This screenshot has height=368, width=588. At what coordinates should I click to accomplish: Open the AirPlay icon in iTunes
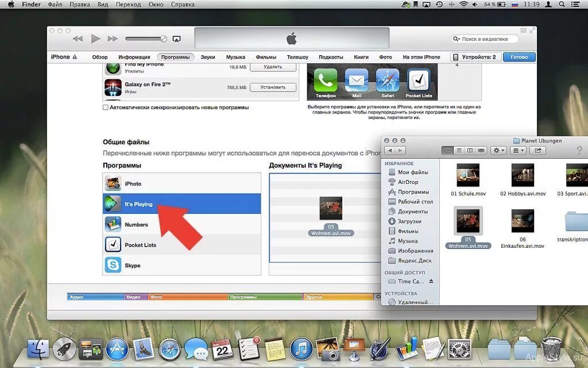pos(176,39)
